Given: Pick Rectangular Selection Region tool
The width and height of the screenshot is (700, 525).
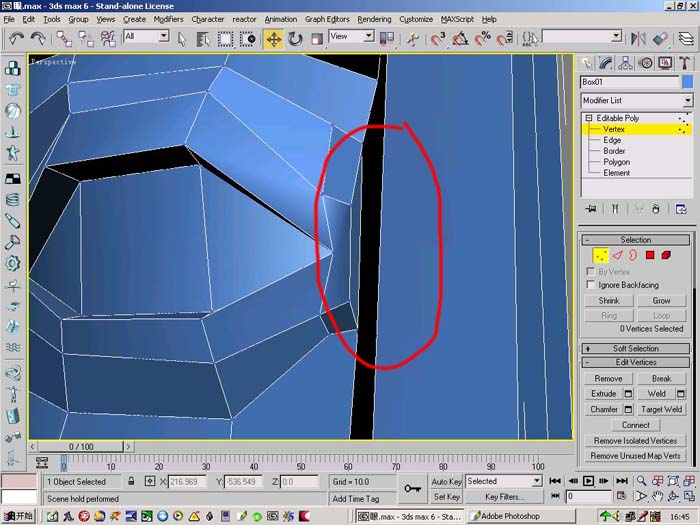Looking at the screenshot, I should click(x=225, y=39).
